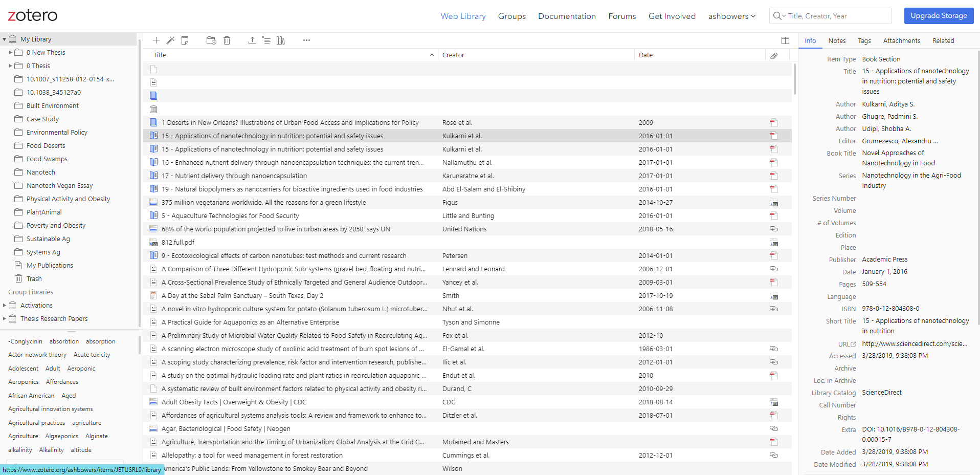This screenshot has width=980, height=475.
Task: Expand the 0 New Thesis collection
Action: pyautogui.click(x=10, y=52)
